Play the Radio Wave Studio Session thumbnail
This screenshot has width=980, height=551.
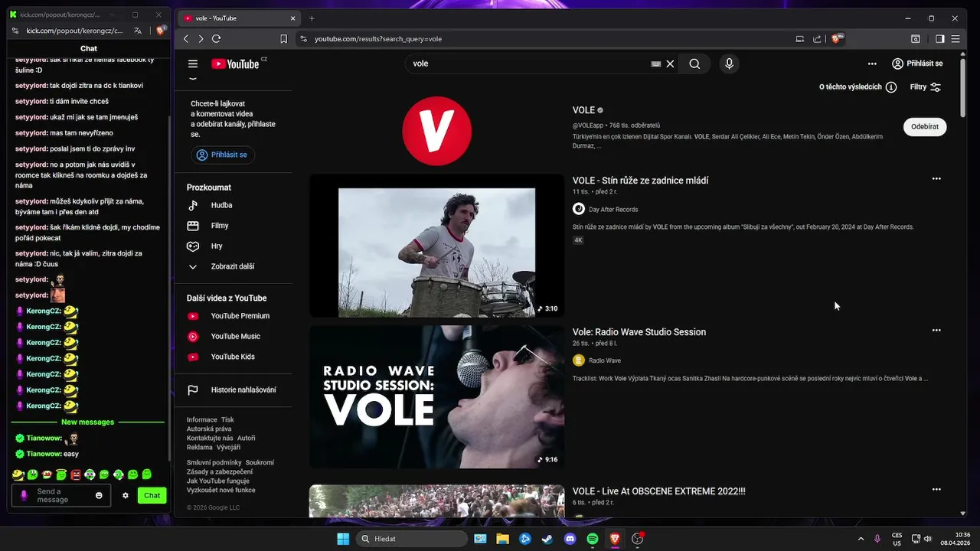pos(436,397)
